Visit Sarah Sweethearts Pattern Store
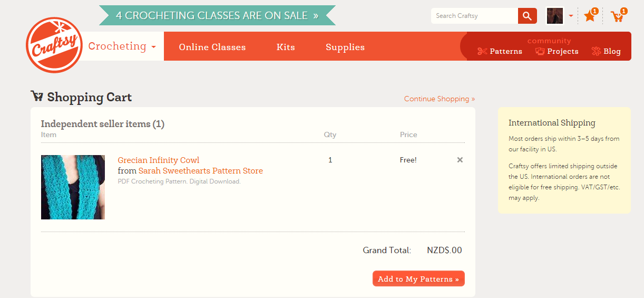The width and height of the screenshot is (644, 298). [200, 171]
